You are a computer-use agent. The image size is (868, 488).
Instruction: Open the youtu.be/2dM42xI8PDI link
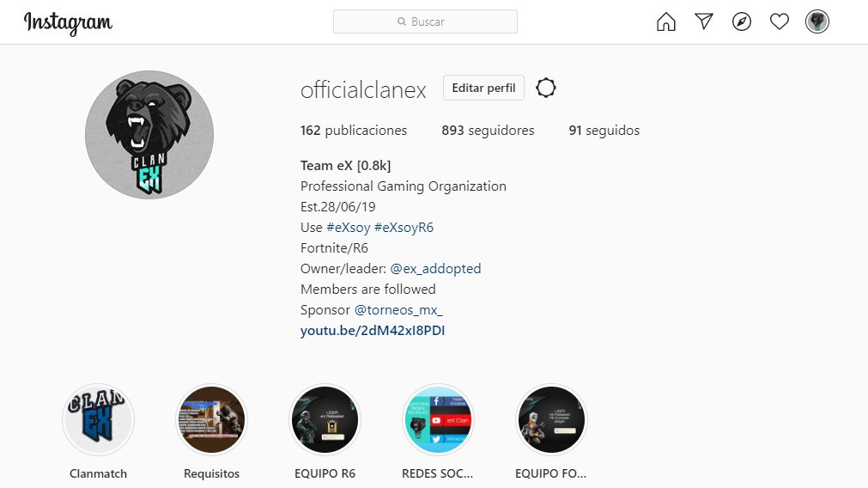[x=373, y=331]
